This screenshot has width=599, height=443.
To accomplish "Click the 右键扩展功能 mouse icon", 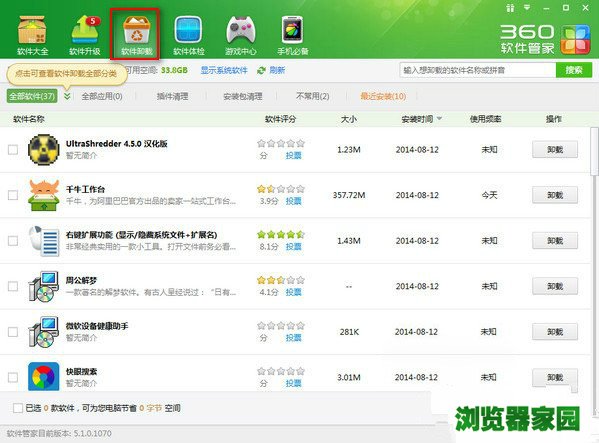I will point(44,241).
